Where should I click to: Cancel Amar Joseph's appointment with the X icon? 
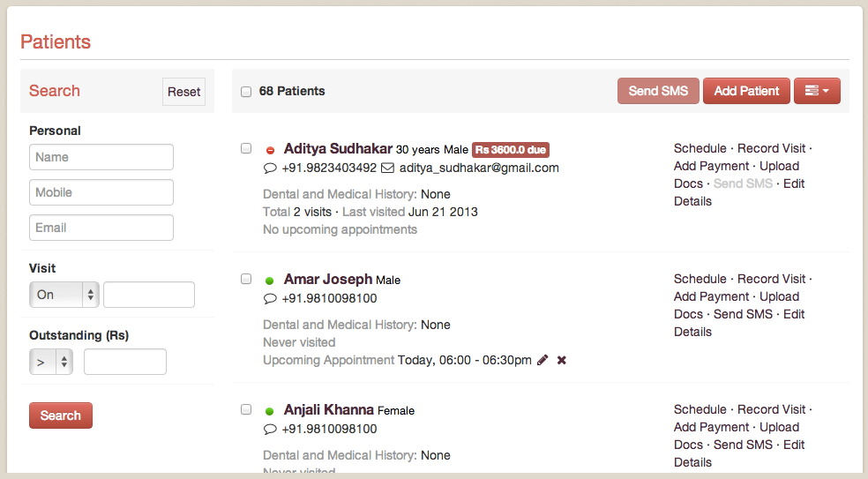[562, 360]
